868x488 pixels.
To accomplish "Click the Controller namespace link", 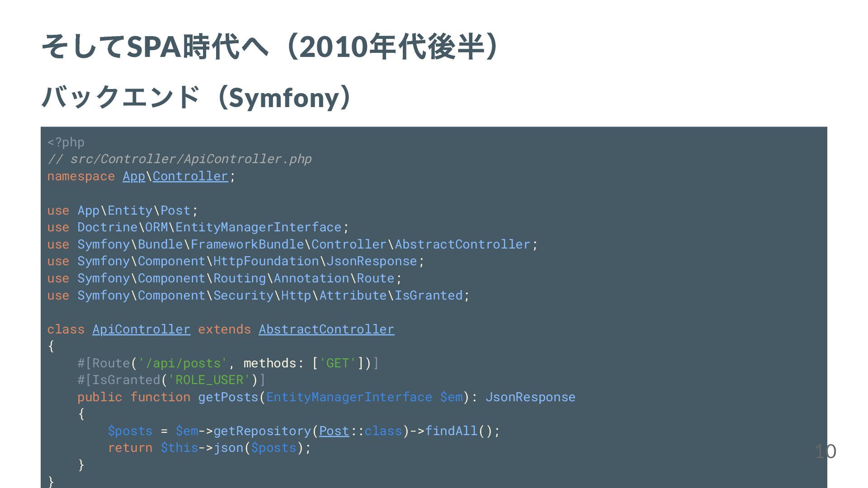I will coord(190,176).
